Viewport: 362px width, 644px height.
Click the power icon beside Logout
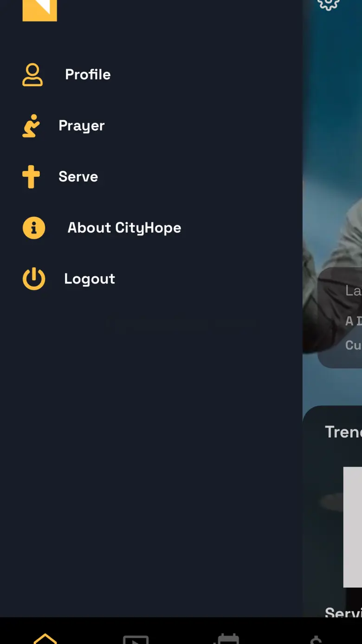[x=34, y=279]
